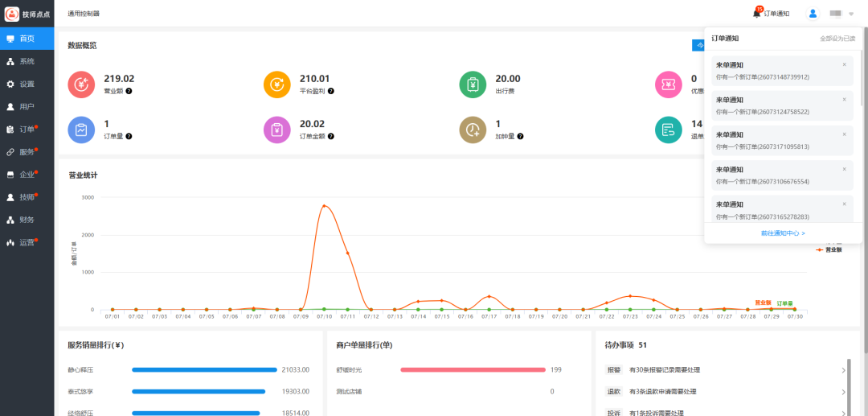This screenshot has width=868, height=416.
Task: Dismiss notification for order 26073124758522
Action: coord(844,100)
